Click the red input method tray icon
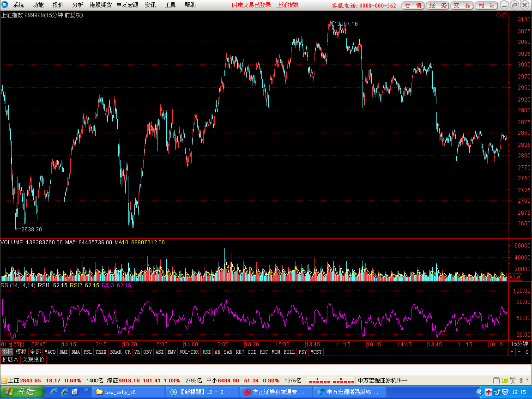532x399 pixels. point(488,392)
